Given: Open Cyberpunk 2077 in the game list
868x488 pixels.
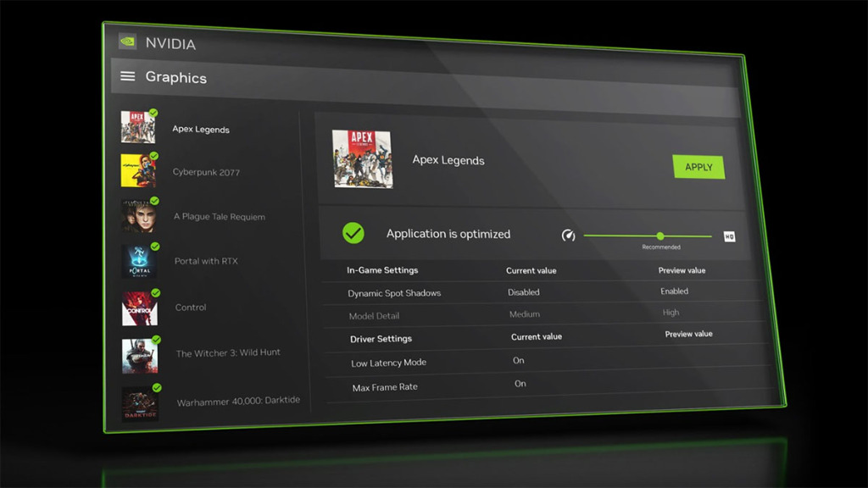Looking at the screenshot, I should (206, 172).
